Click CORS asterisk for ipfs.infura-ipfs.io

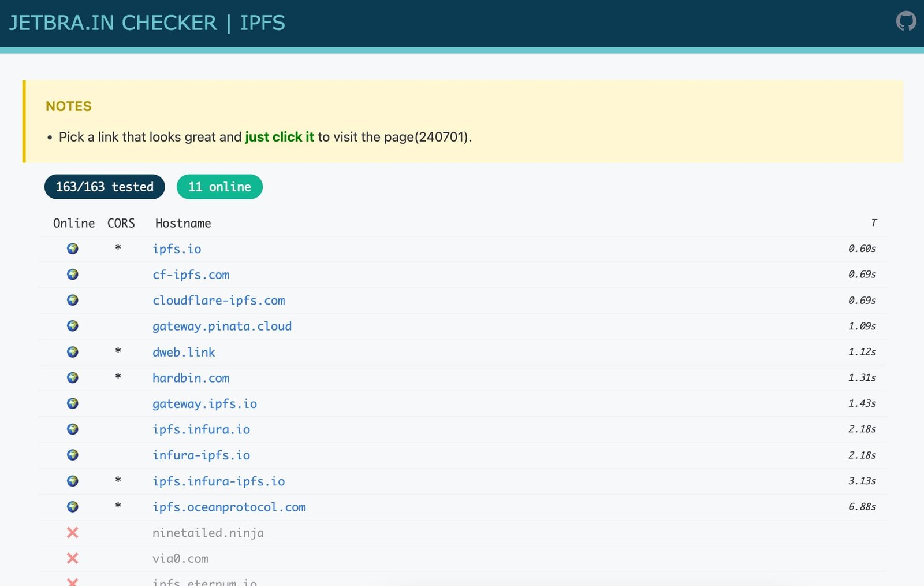[x=118, y=480]
